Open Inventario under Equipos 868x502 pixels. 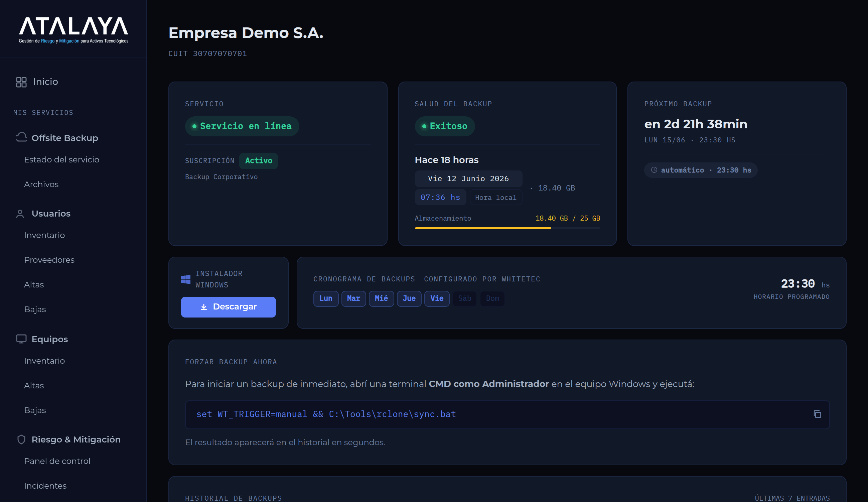click(x=44, y=361)
